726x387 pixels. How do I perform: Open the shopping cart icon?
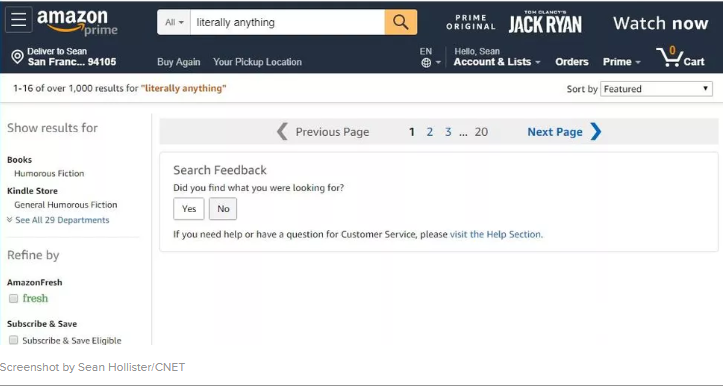(681, 57)
